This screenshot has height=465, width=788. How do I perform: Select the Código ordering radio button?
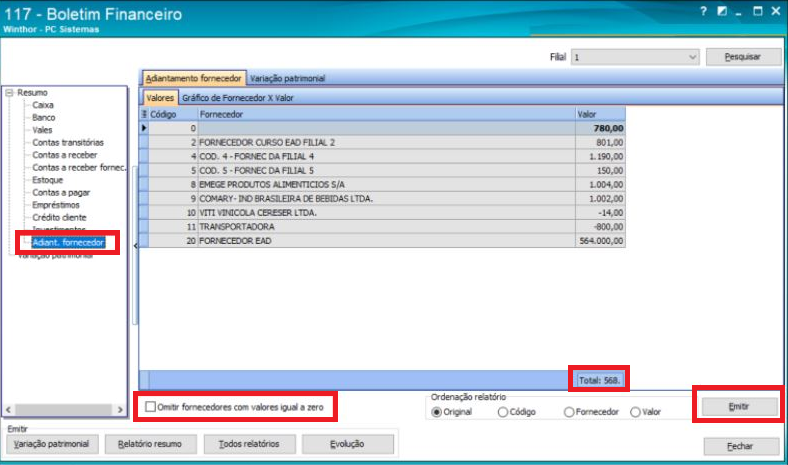pyautogui.click(x=503, y=412)
